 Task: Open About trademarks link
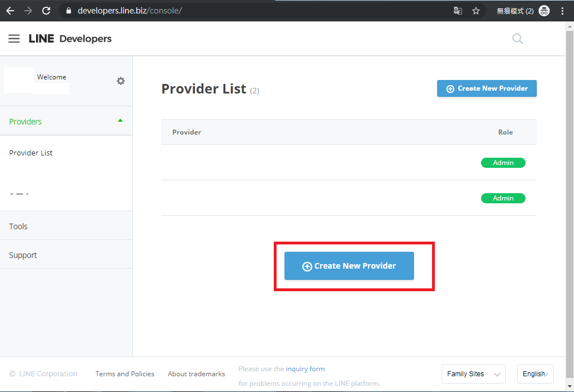pos(196,374)
